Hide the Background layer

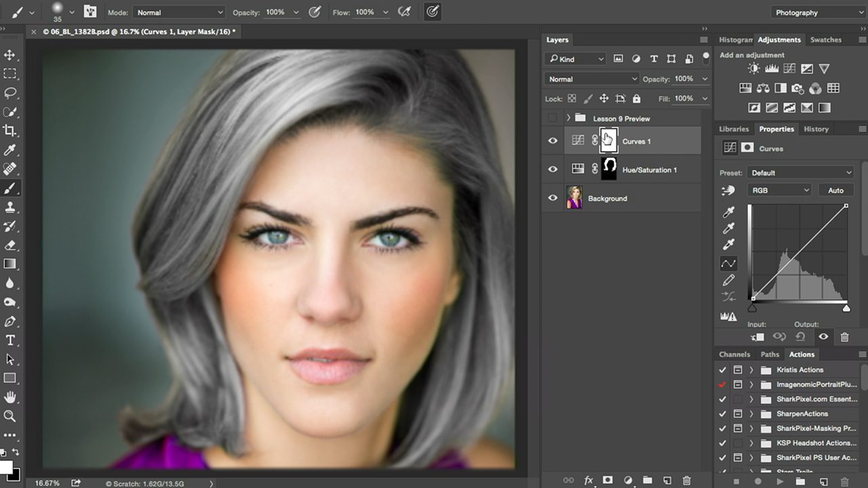(553, 198)
